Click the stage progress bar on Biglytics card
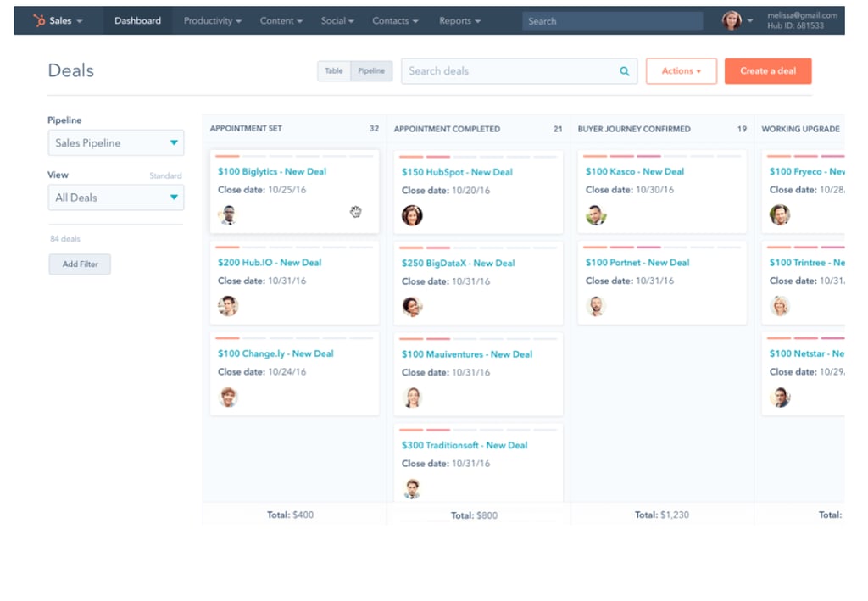The width and height of the screenshot is (868, 601). (294, 157)
